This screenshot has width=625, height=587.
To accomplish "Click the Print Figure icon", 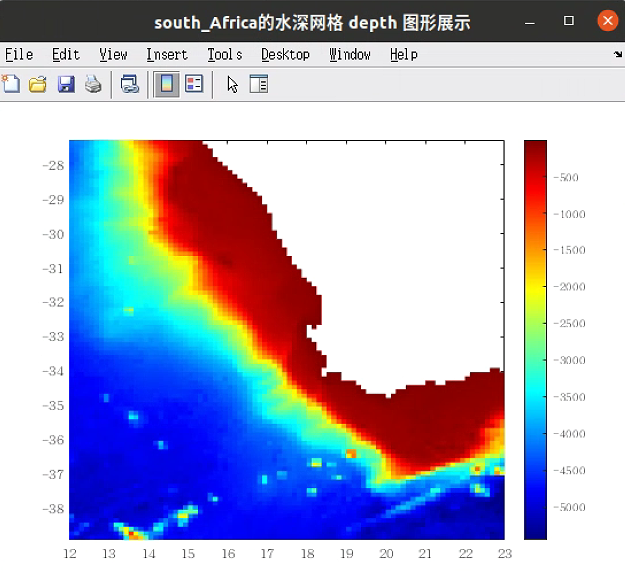I will pos(93,84).
